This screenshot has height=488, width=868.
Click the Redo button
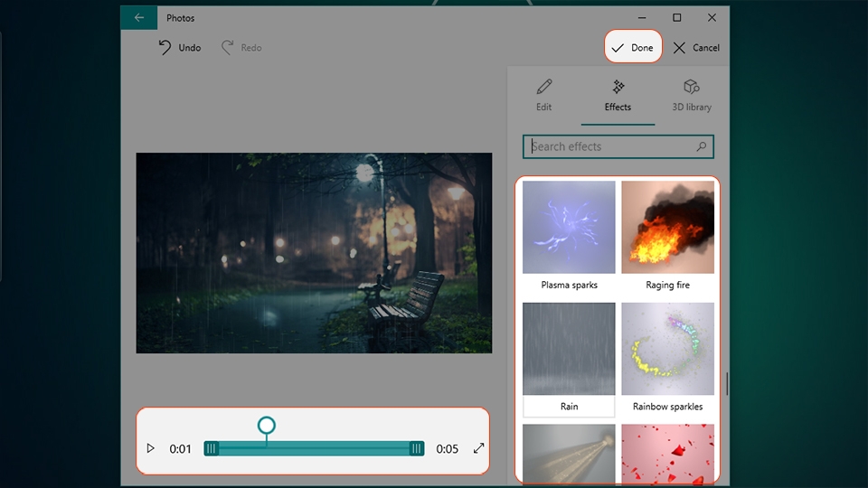click(241, 48)
